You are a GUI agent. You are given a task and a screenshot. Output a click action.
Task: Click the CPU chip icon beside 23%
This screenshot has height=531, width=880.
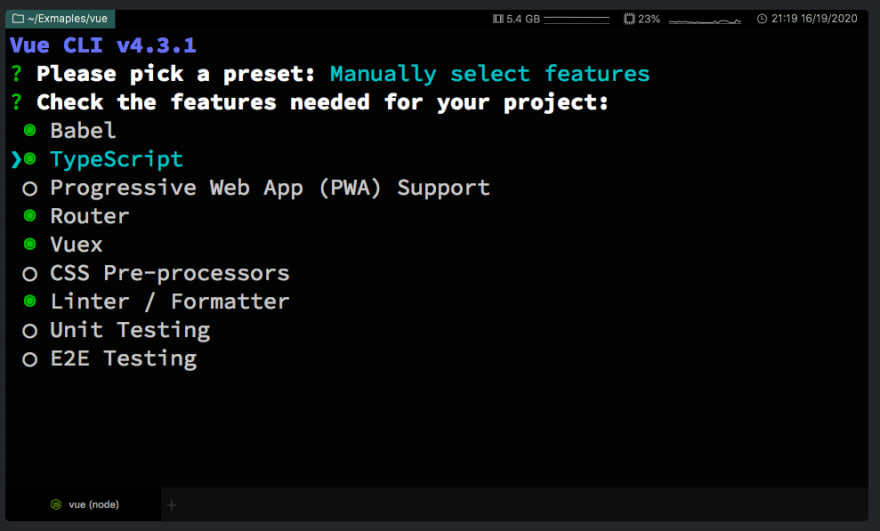pos(629,19)
